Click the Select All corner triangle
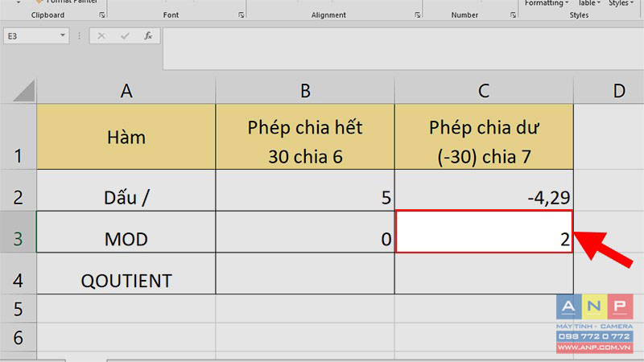 coord(19,91)
